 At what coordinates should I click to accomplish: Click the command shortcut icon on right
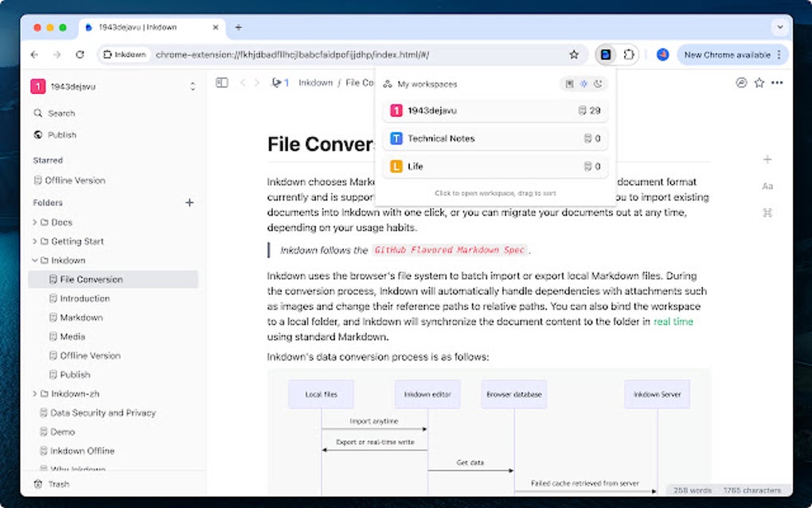click(767, 213)
